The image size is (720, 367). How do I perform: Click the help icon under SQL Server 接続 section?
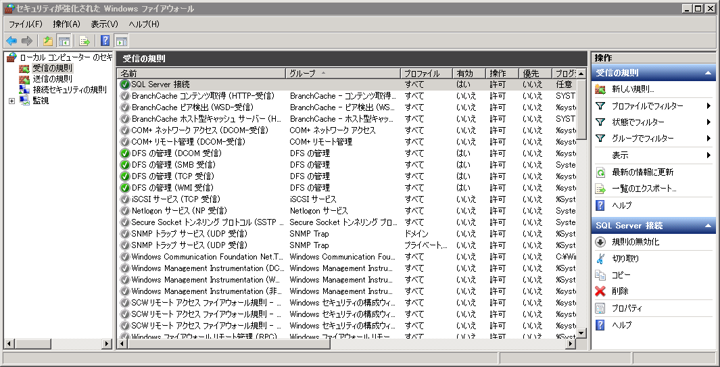[x=600, y=325]
